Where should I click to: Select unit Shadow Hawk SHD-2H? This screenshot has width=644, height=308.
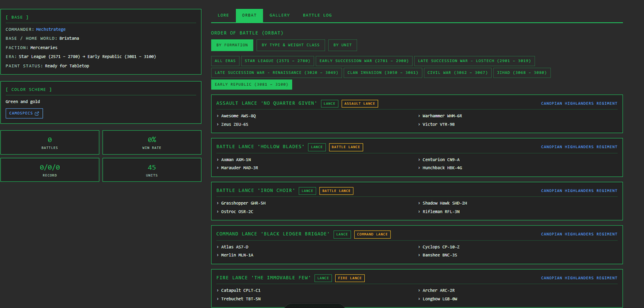(445, 203)
